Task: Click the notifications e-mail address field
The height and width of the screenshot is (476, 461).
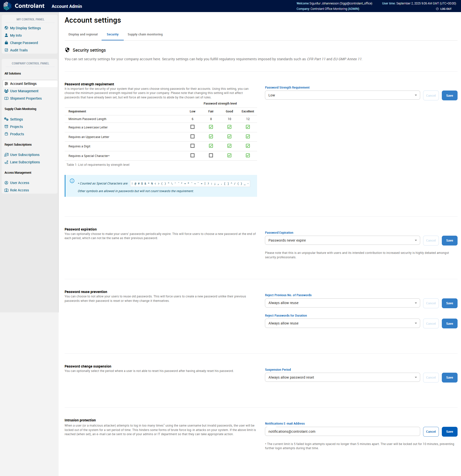Action: click(342, 431)
